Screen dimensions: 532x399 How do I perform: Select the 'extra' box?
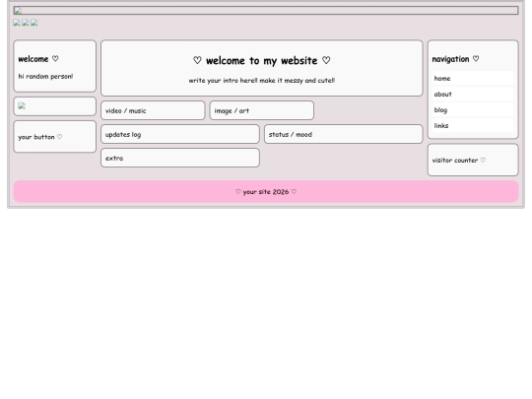pos(180,158)
